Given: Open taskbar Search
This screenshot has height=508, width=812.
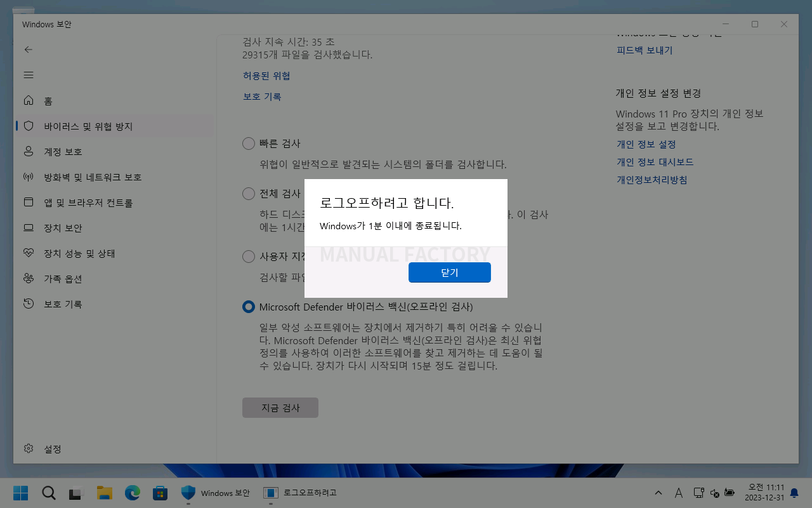Looking at the screenshot, I should coord(48,493).
